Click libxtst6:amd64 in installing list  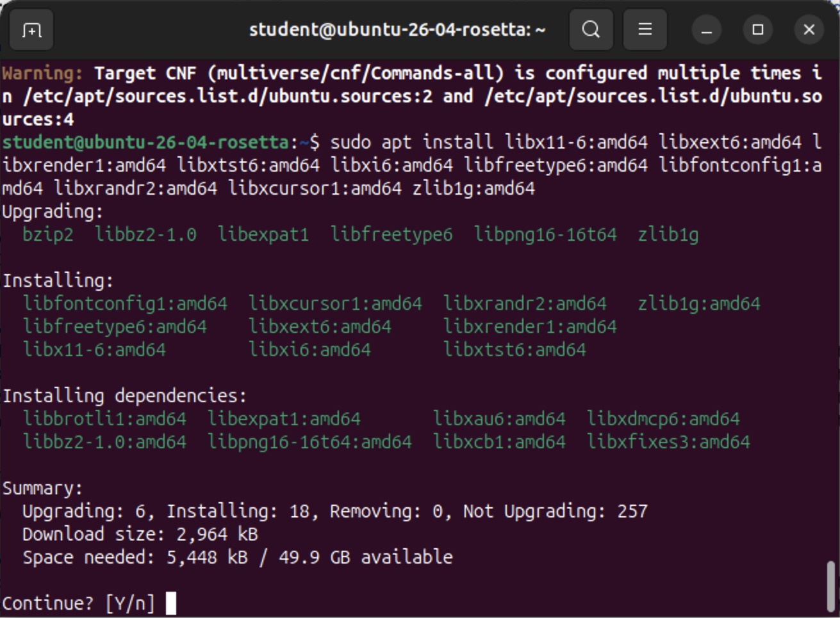pos(515,350)
